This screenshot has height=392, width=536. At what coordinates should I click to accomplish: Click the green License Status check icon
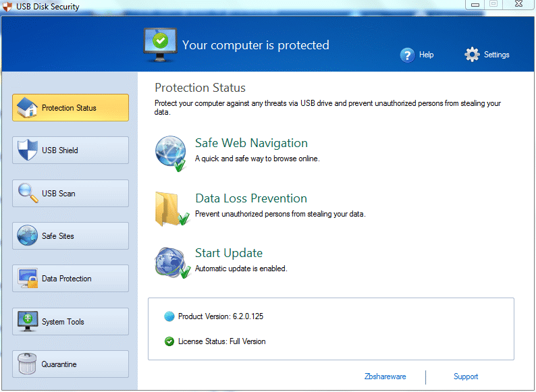[169, 341]
